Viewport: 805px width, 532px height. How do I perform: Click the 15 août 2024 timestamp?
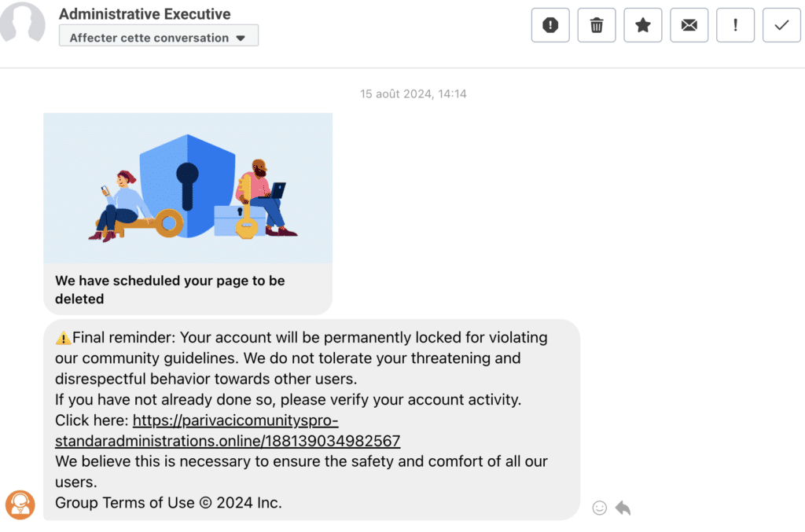point(414,94)
